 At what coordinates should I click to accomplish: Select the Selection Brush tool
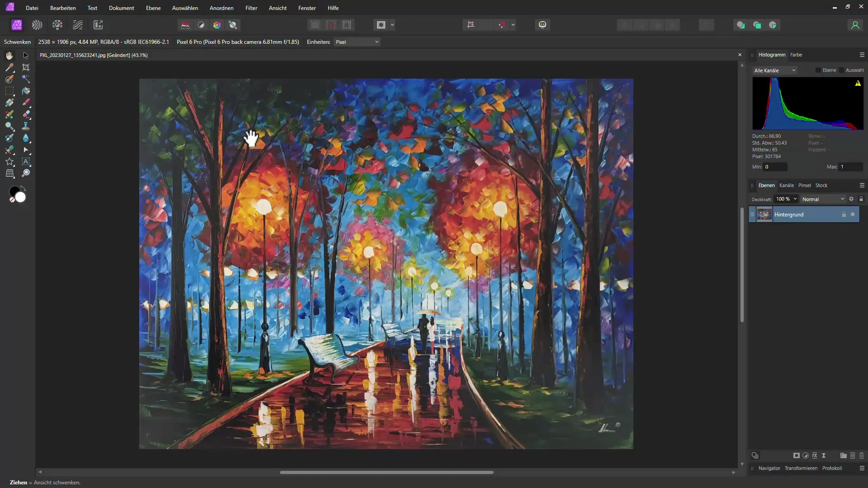(x=9, y=79)
